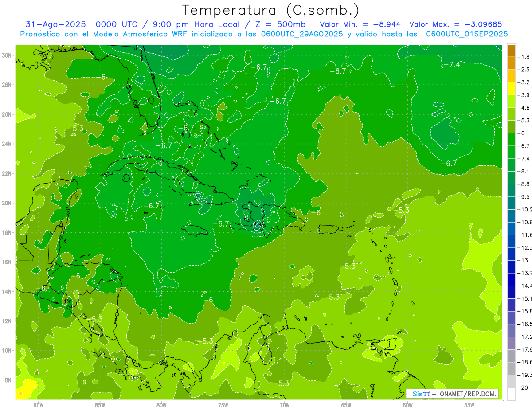Click colorbar label "-14.4"
Viewport: 532px width, 411px height.
[525, 286]
